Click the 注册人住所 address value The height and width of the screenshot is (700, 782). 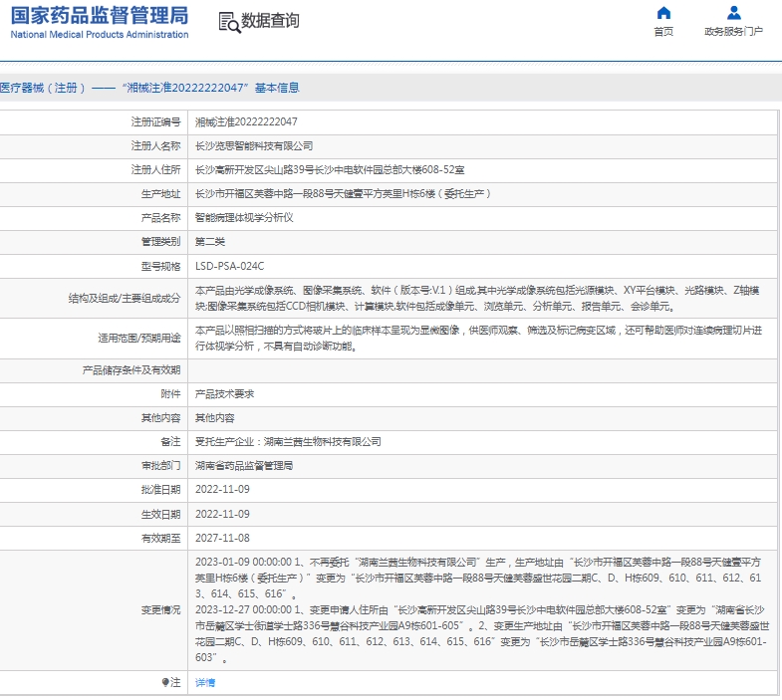click(x=330, y=170)
